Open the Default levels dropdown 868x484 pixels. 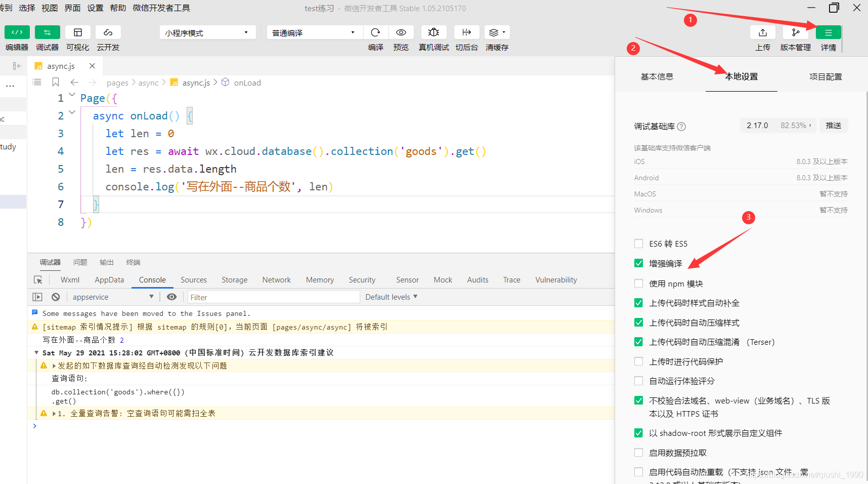[x=392, y=297]
